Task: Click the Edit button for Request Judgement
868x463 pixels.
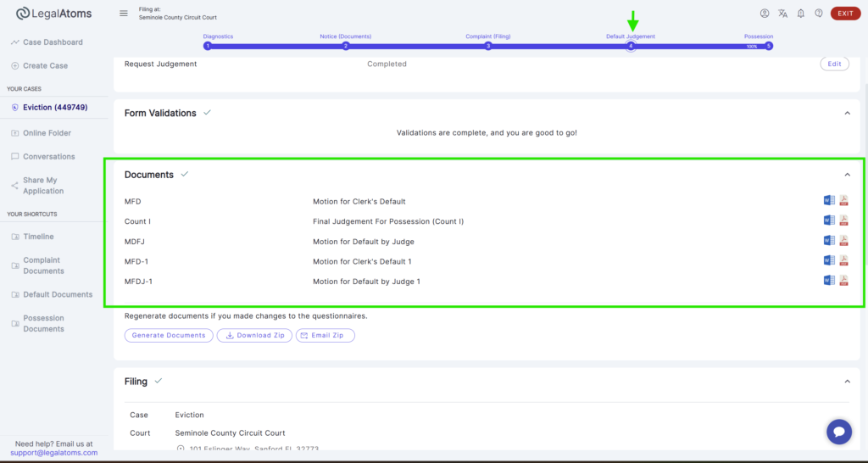Action: click(834, 64)
